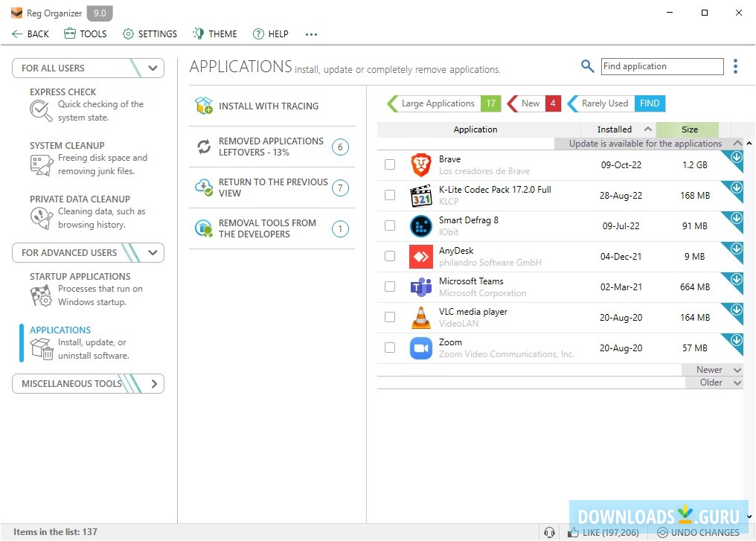Click the Microsoft Teams icon
Viewport: 756px width, 541px height.
421,287
